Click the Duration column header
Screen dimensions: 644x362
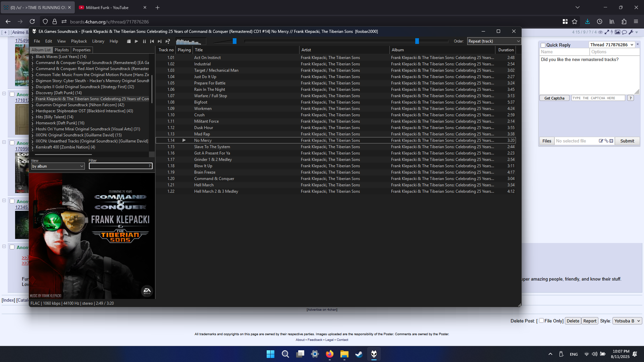click(x=506, y=50)
